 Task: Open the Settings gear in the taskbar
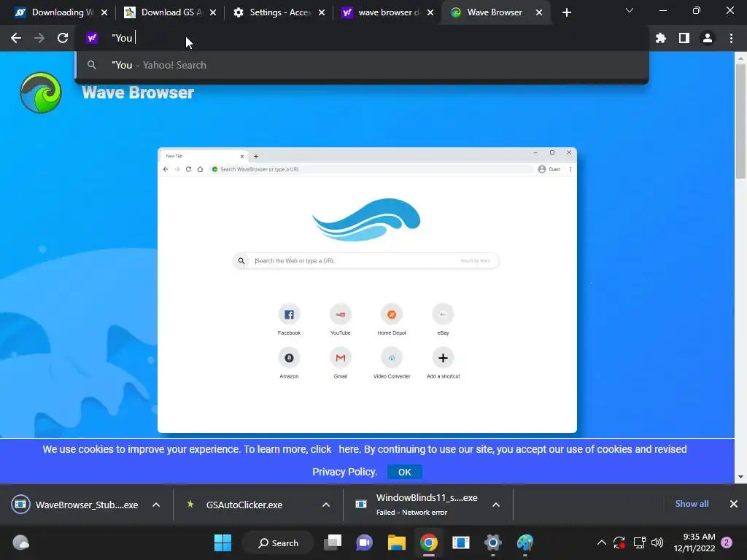click(x=493, y=542)
